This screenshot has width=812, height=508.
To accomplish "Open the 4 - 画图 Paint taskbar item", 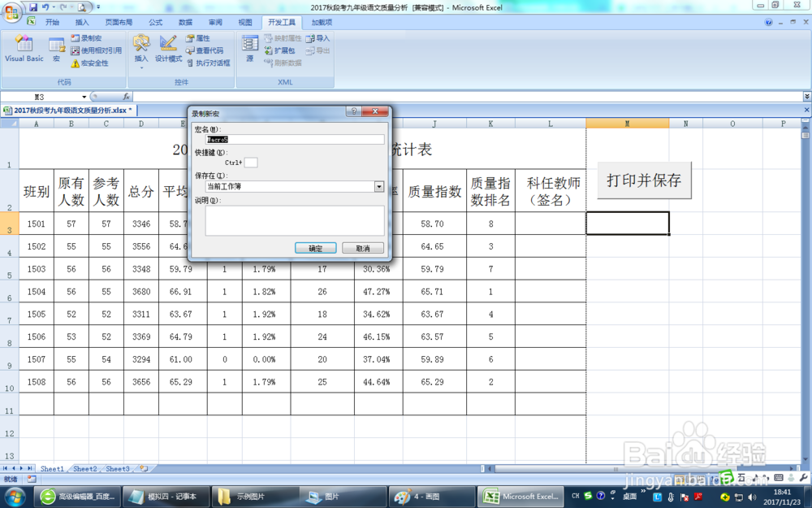I will click(x=432, y=497).
